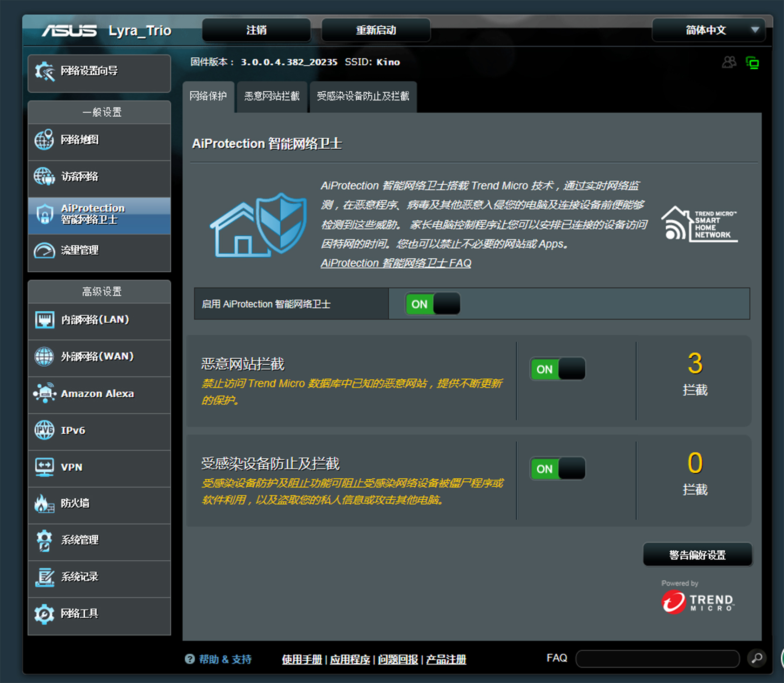This screenshot has height=683, width=784.
Task: Open the 简体中文 language dropdown
Action: pyautogui.click(x=709, y=30)
